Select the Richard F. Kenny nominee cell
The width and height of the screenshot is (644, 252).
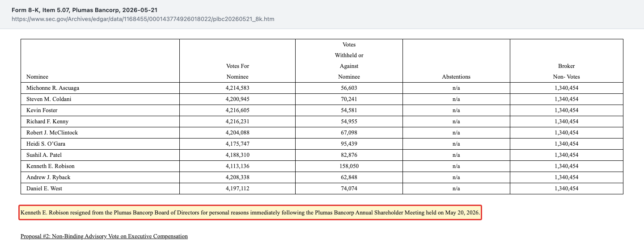pyautogui.click(x=100, y=122)
